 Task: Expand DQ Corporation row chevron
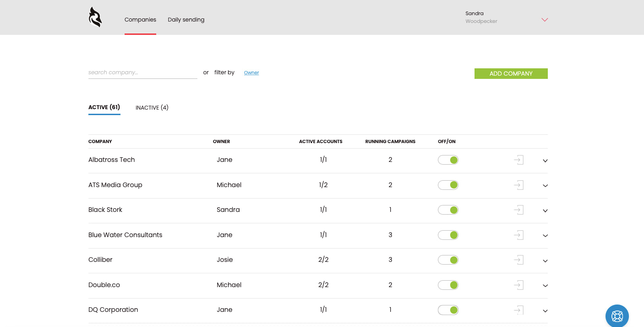click(545, 311)
